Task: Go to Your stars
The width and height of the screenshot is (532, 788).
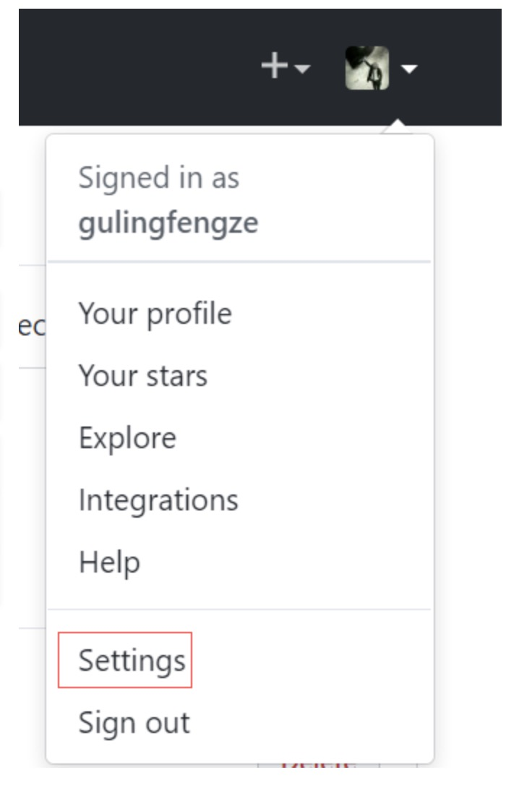Action: pyautogui.click(x=143, y=376)
